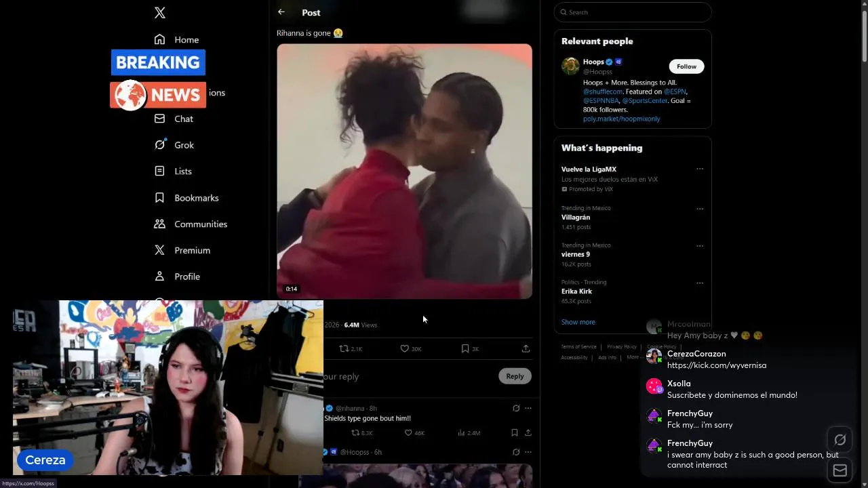The image size is (868, 488).
Task: Open Grok from the sidebar
Action: [x=174, y=145]
